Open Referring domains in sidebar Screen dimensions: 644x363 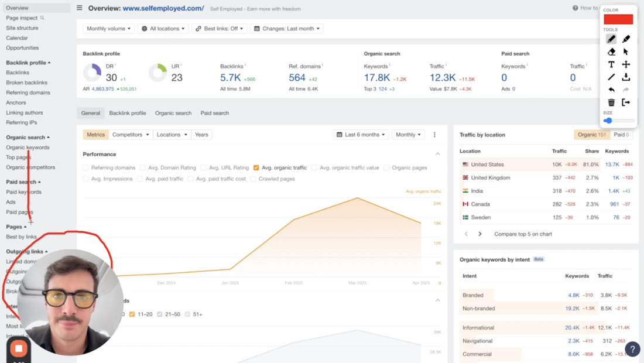[28, 93]
